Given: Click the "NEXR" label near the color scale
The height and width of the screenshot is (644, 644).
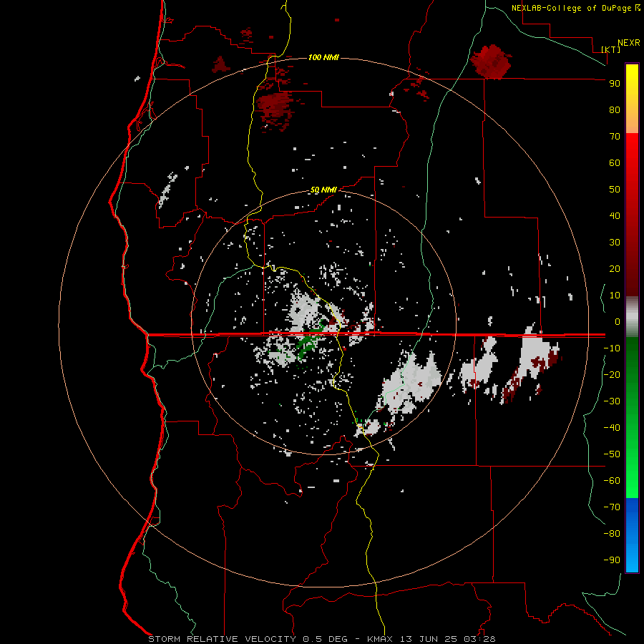Looking at the screenshot, I should coord(629,43).
